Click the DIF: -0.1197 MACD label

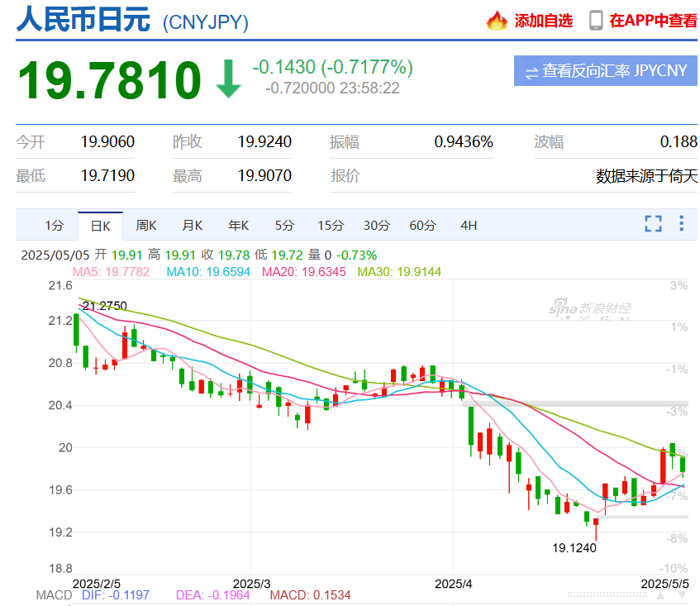coord(116,594)
